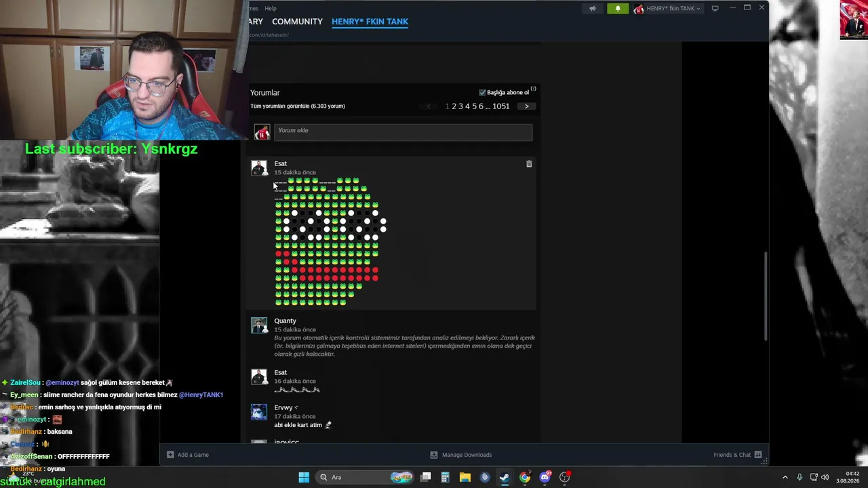
Task: Open the network tray icon
Action: coord(814,477)
